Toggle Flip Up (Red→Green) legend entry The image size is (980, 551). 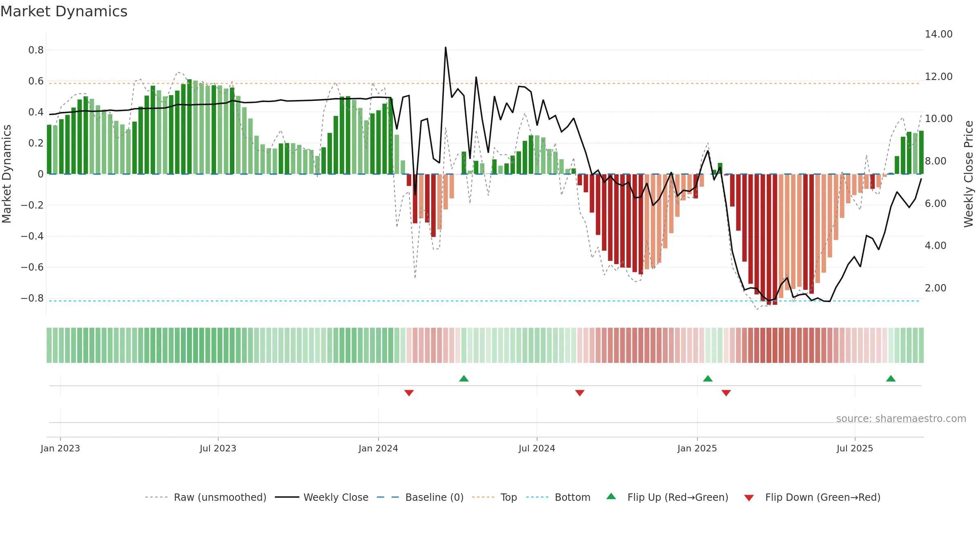[x=667, y=497]
